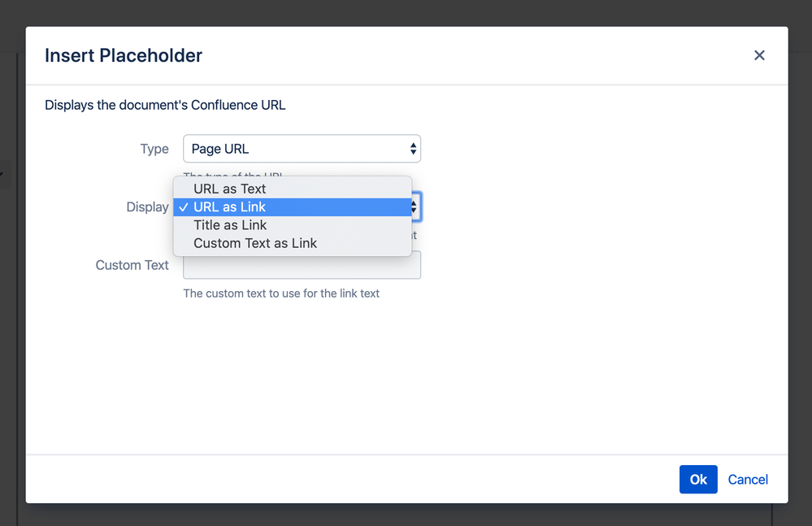
Task: Click the 'Displays the document's Confluence URL' description
Action: 165,105
